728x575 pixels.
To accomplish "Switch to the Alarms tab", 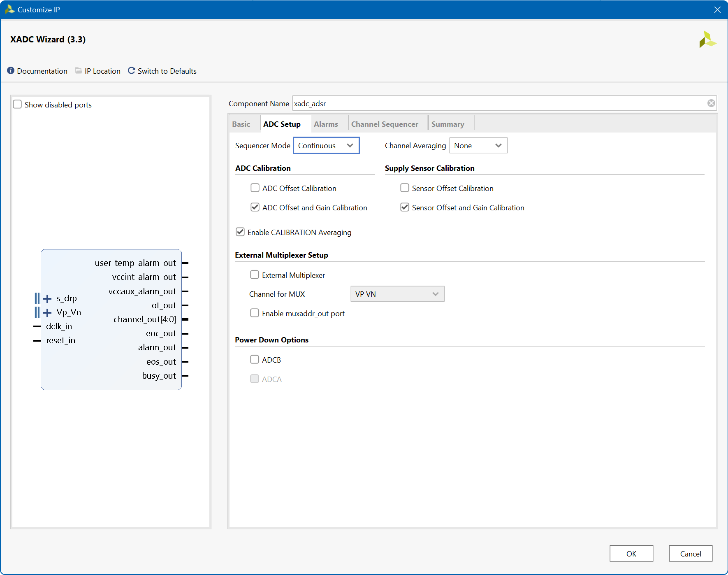I will coord(326,124).
